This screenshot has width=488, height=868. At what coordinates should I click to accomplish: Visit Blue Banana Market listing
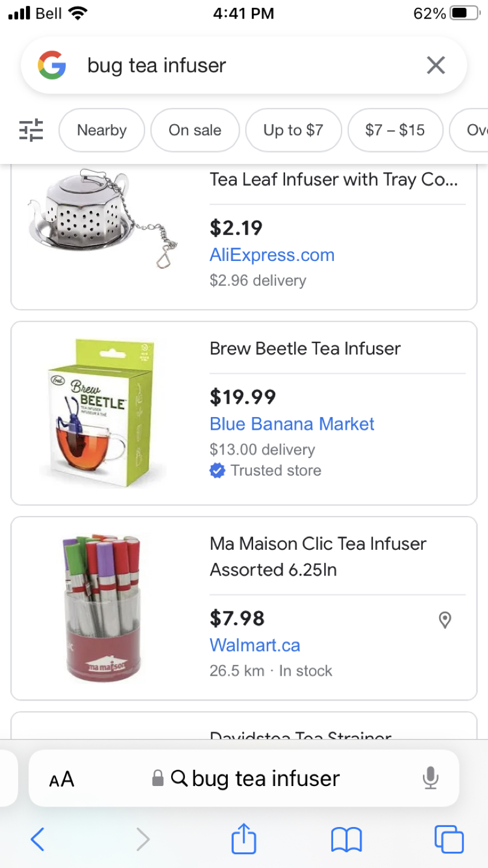point(292,424)
